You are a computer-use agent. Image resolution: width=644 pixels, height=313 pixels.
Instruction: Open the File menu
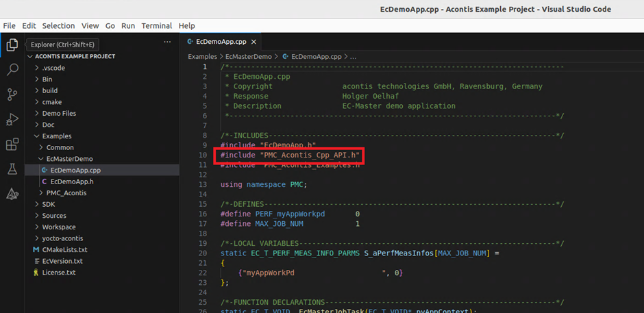(x=9, y=25)
